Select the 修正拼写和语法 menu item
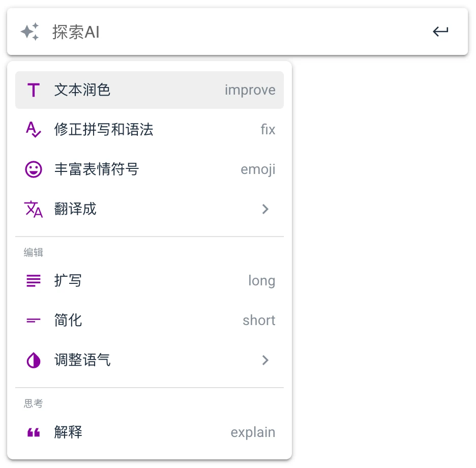The height and width of the screenshot is (468, 476). (x=150, y=129)
